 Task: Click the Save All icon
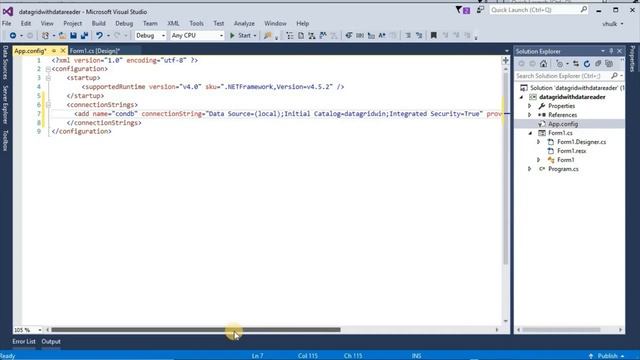pos(84,36)
